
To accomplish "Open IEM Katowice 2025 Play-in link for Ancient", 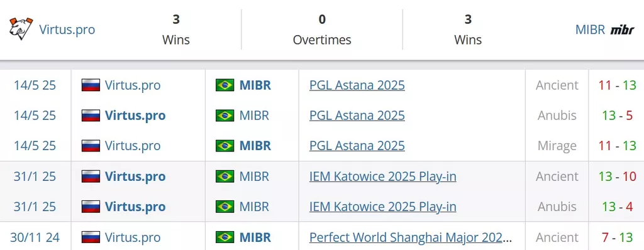I will (x=383, y=176).
